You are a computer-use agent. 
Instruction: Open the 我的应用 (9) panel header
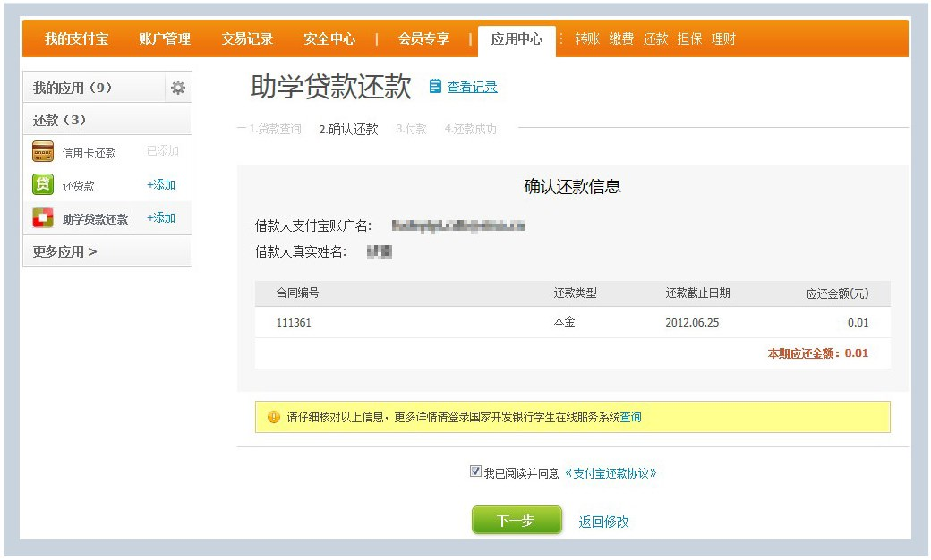tap(73, 88)
